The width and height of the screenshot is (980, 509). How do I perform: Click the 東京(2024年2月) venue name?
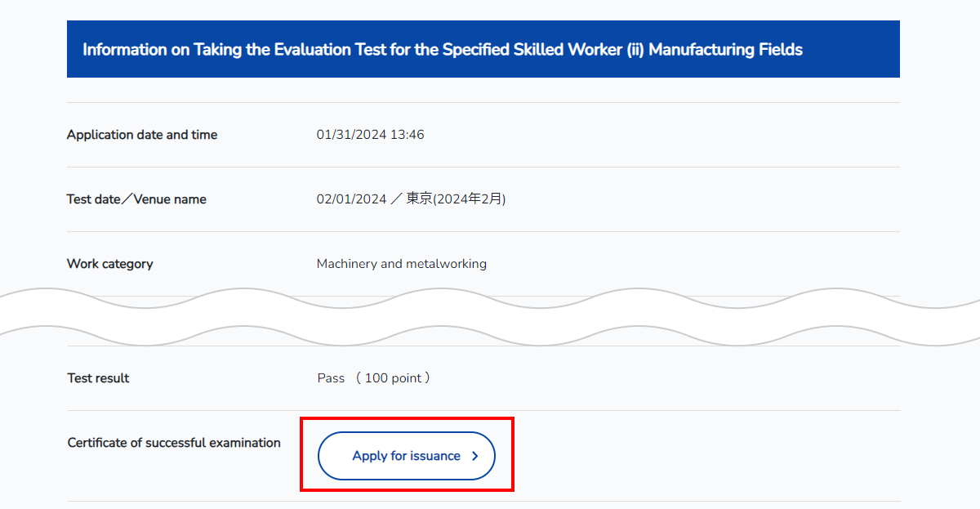click(456, 199)
